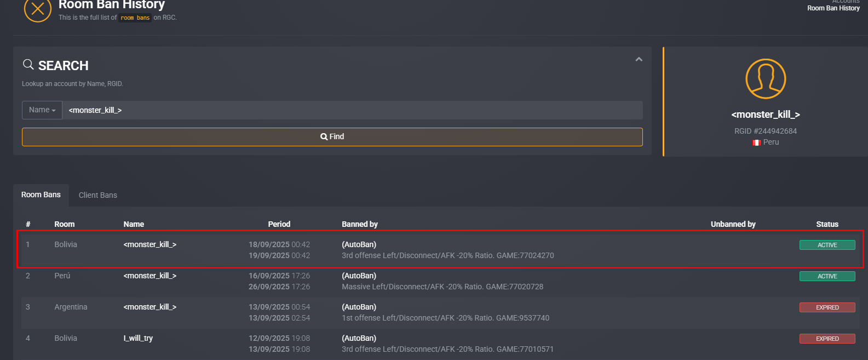This screenshot has width=868, height=360.
Task: Switch to the Client Bans tab
Action: click(x=98, y=195)
